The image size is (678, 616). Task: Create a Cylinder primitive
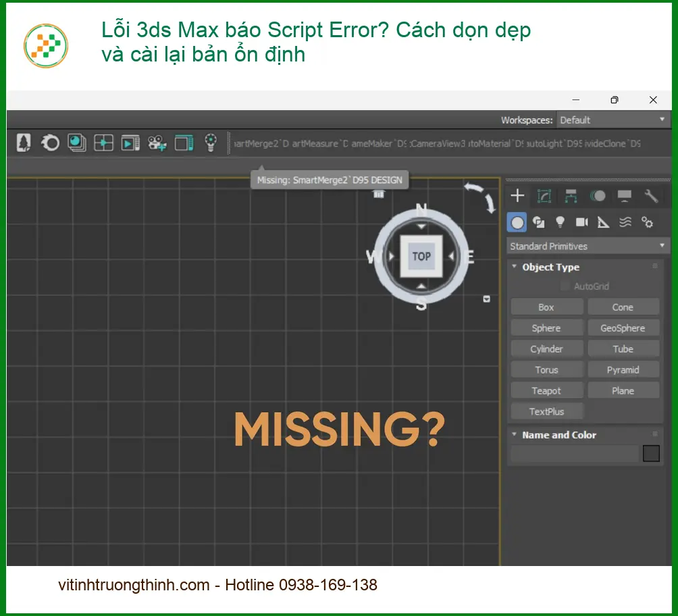click(546, 349)
